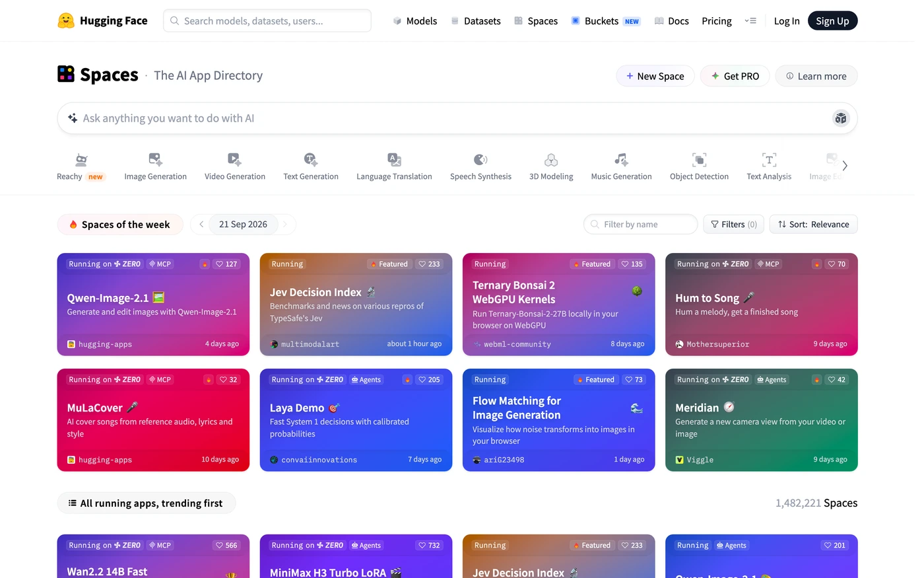The width and height of the screenshot is (924, 578).
Task: Select the Speech Synthesis icon
Action: pyautogui.click(x=480, y=159)
